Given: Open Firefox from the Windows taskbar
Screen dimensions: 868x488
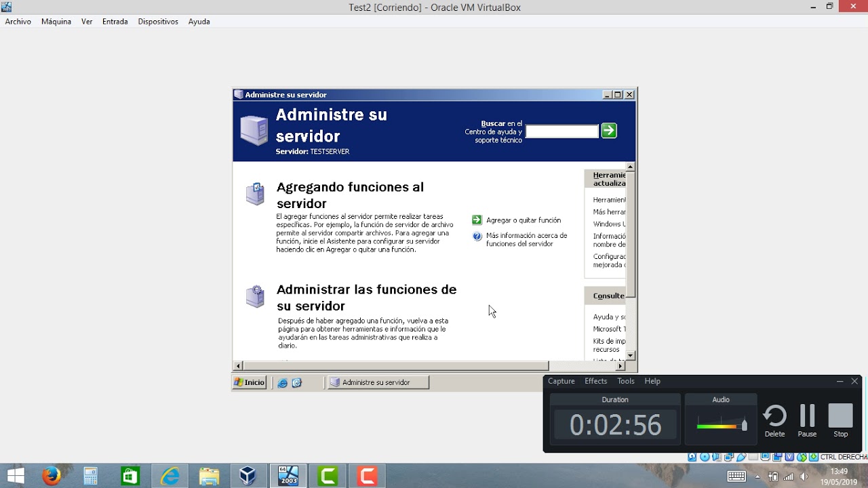Looking at the screenshot, I should (52, 476).
